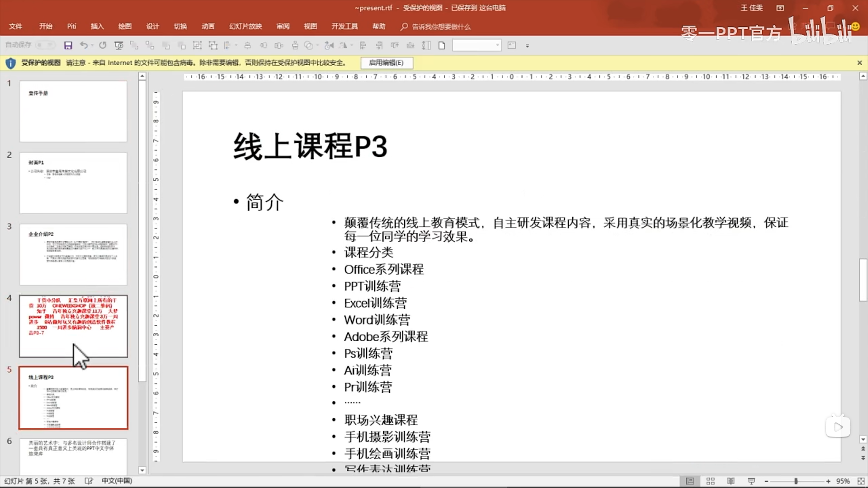Open the 插入 tab

click(97, 26)
